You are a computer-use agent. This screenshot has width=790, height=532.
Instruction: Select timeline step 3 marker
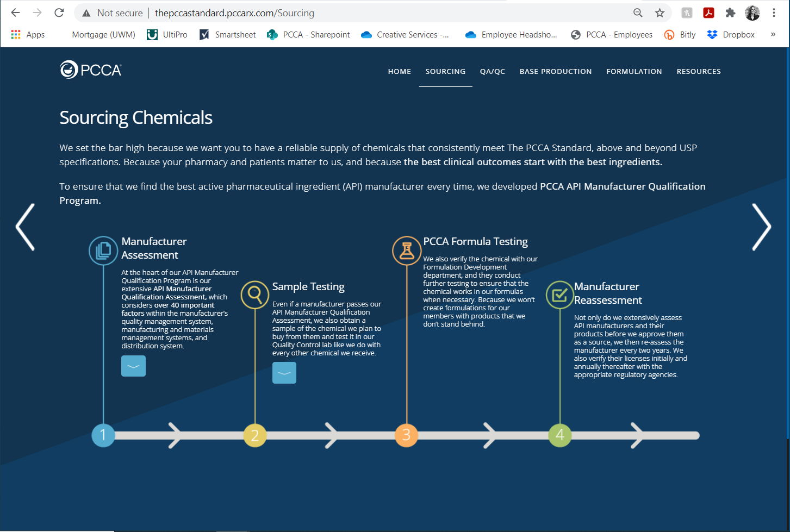coord(407,435)
